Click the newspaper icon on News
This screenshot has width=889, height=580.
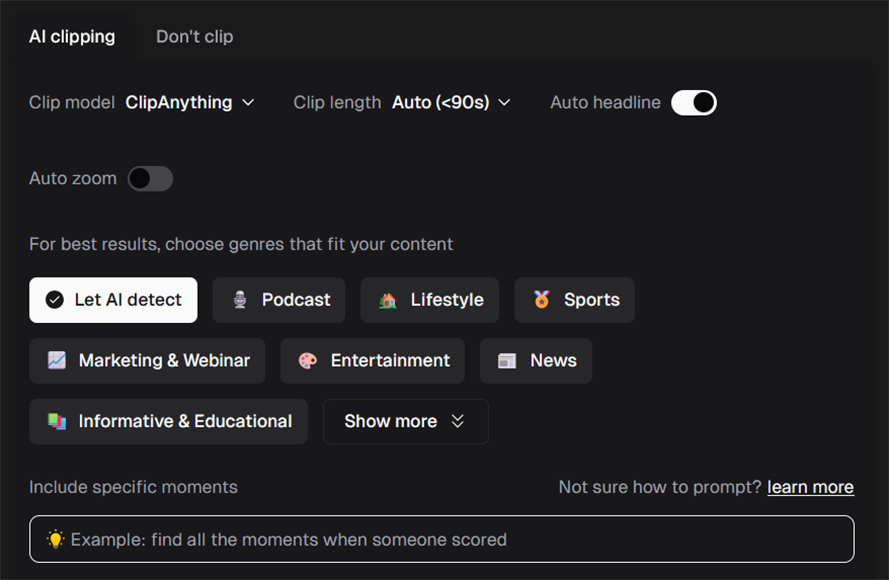[507, 361]
